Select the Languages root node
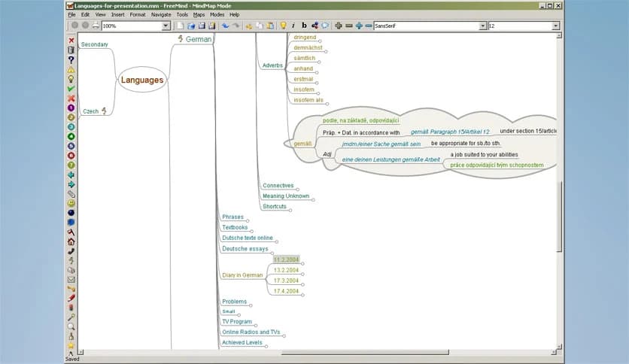629x364 pixels. coord(142,80)
